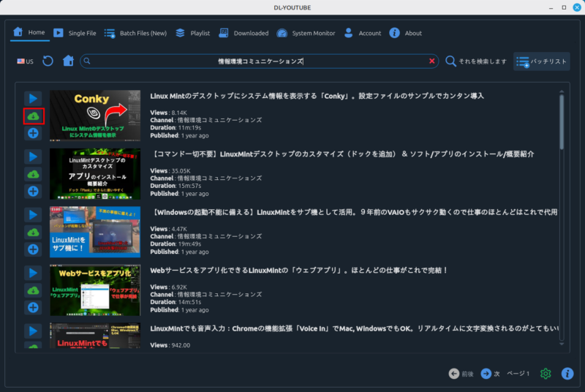The height and width of the screenshot is (392, 585).
Task: Download the LinuxMint dock customization video
Action: tap(34, 174)
